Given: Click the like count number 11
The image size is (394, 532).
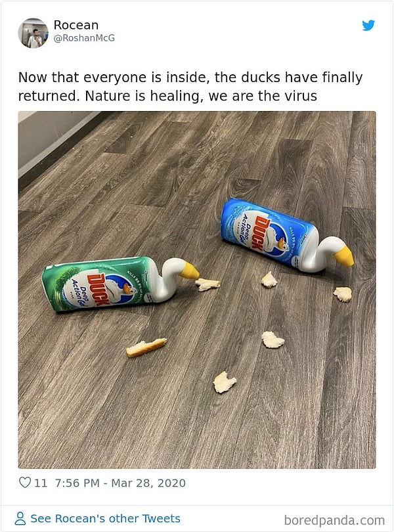Looking at the screenshot, I should pyautogui.click(x=41, y=483).
